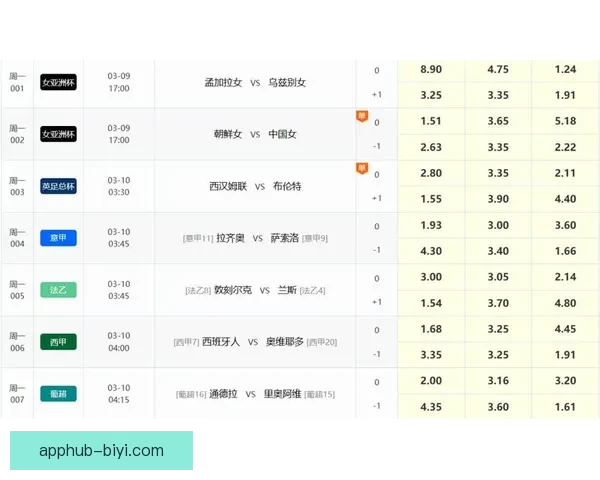Select the 8.90 home win odds
Viewport: 600px width, 480px height.
pyautogui.click(x=431, y=70)
